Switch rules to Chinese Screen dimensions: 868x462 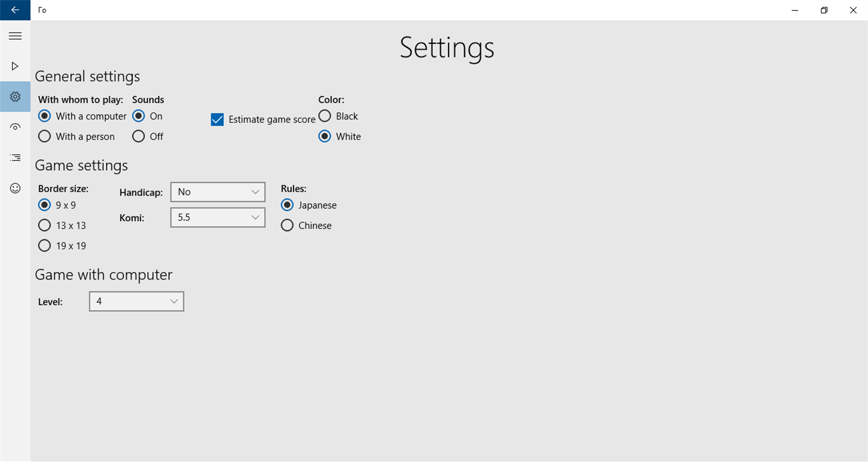[x=288, y=226]
